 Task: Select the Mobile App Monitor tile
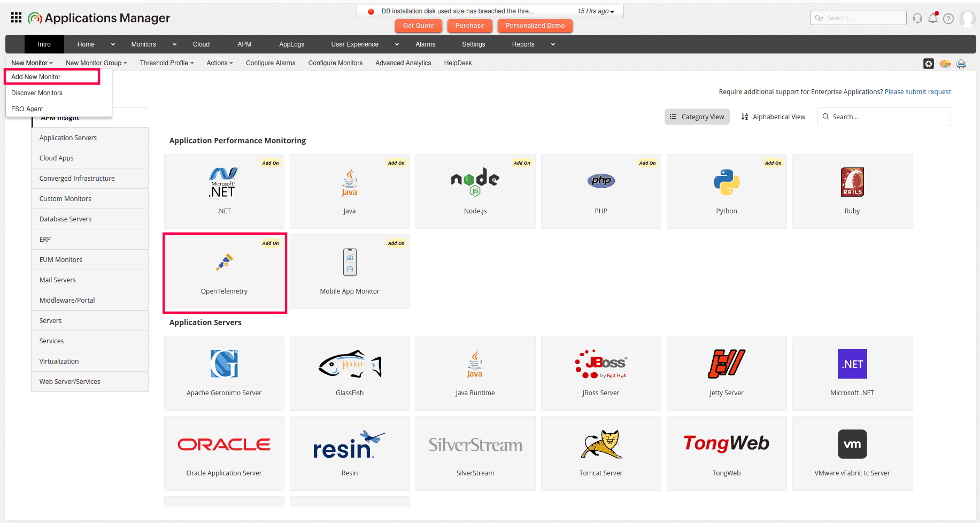click(x=350, y=272)
